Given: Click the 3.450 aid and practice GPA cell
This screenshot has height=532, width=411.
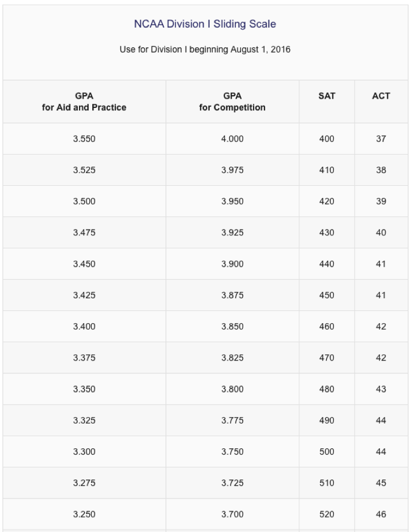Looking at the screenshot, I should click(x=84, y=264).
